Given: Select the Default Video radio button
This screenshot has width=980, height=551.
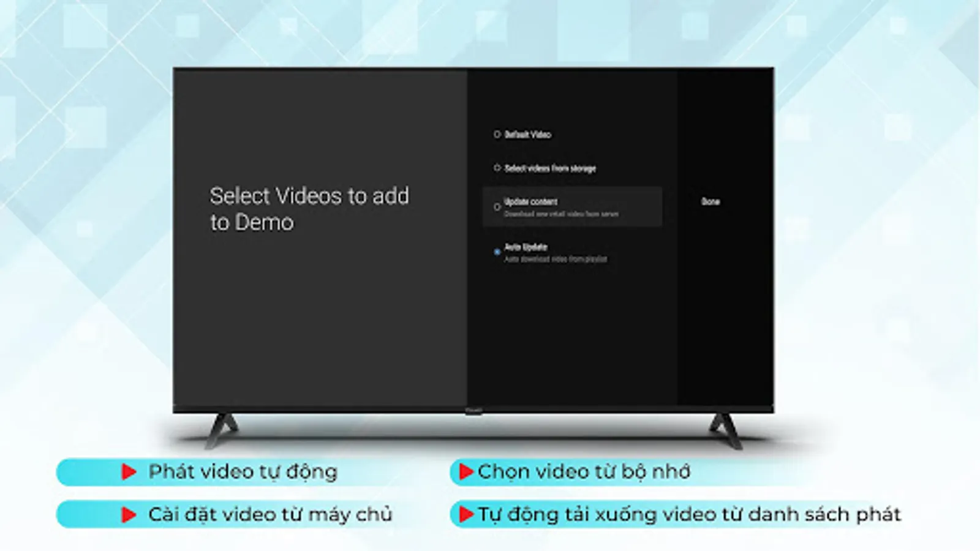Looking at the screenshot, I should (497, 135).
